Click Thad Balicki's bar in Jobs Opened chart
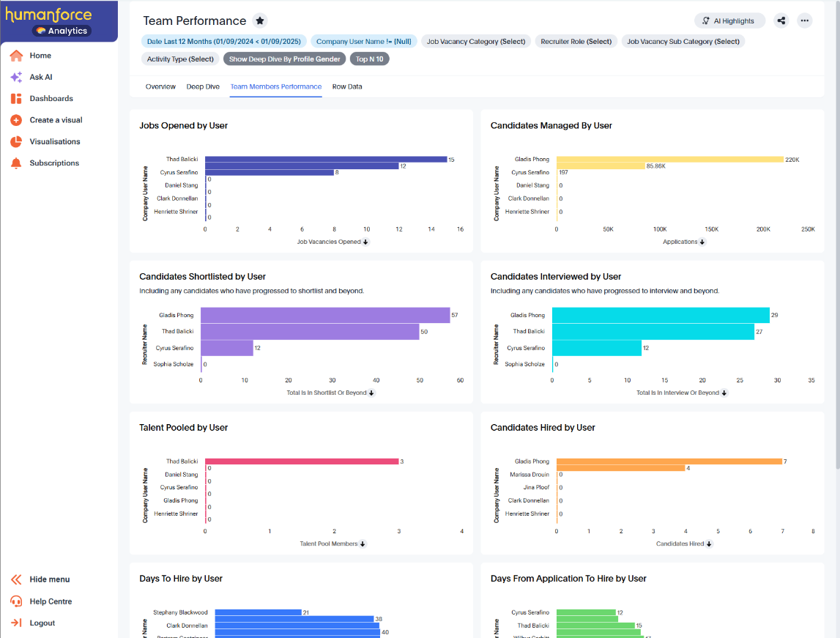840x638 pixels. (326, 159)
